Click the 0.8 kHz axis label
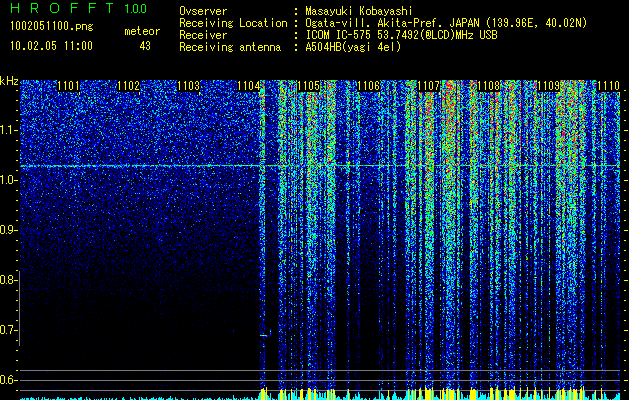 [x=7, y=280]
